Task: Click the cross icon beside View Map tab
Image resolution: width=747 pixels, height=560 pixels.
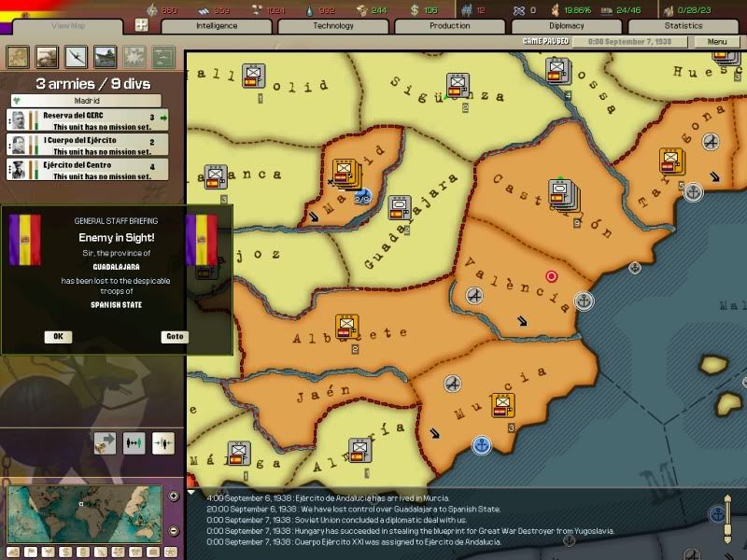Action: pos(142,25)
